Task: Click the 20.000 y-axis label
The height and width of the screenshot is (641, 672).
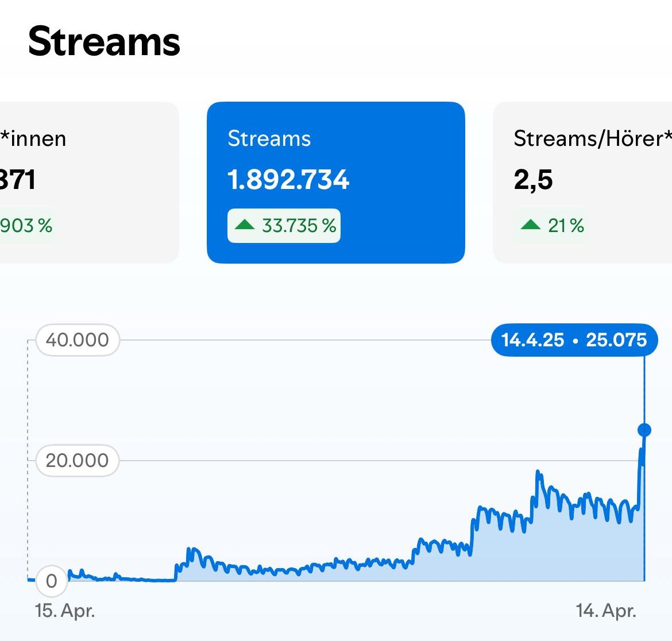Action: tap(78, 460)
